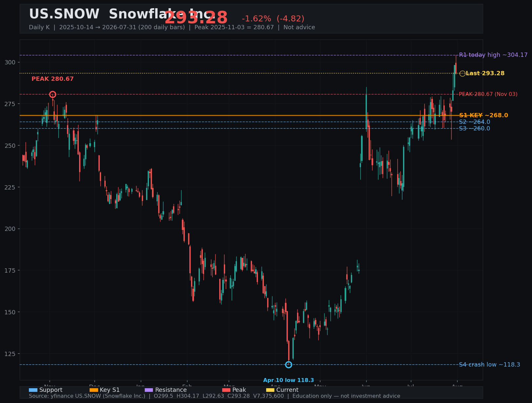Click the bold "PEAK 280.67" annotation above the marker

[x=53, y=79]
